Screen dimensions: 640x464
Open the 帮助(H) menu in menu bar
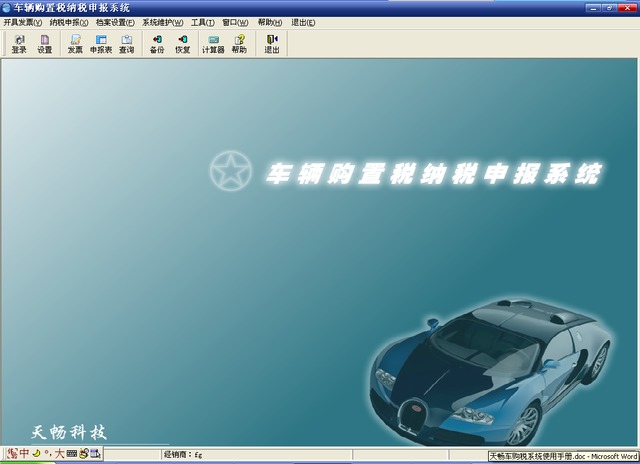[270, 22]
